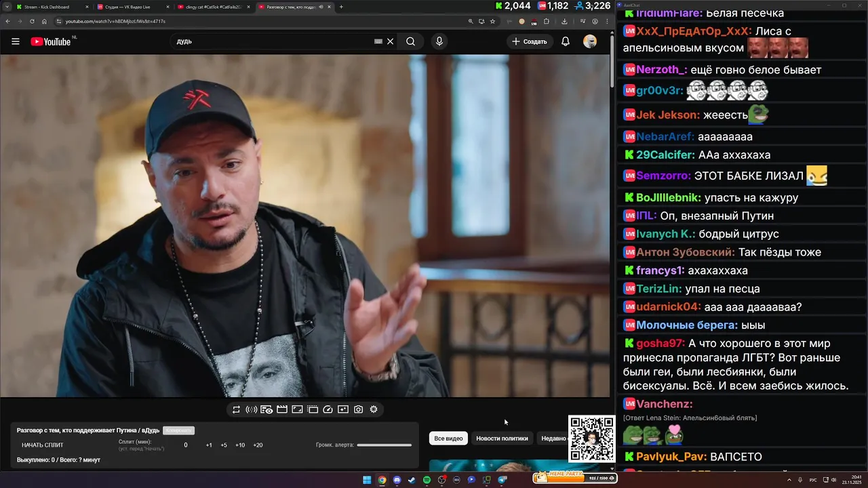Open Telegram from the taskbar
Viewport: 868px width, 488px height.
click(x=502, y=480)
